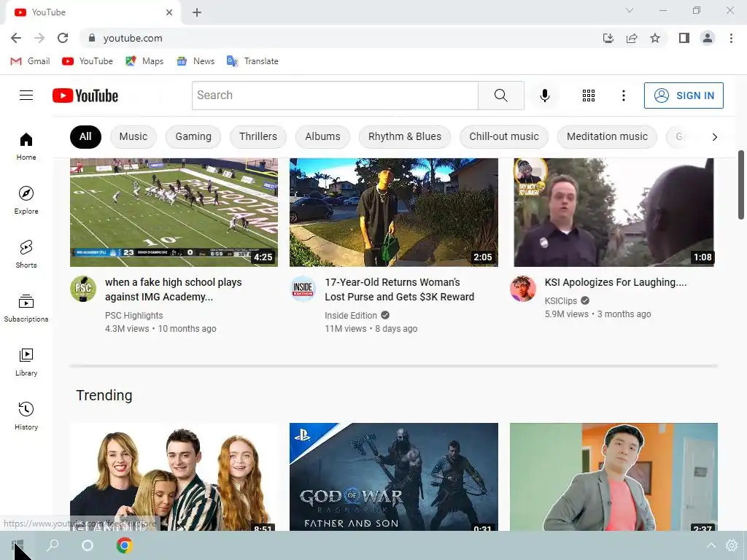Toggle Chrome side panel

[x=684, y=38]
